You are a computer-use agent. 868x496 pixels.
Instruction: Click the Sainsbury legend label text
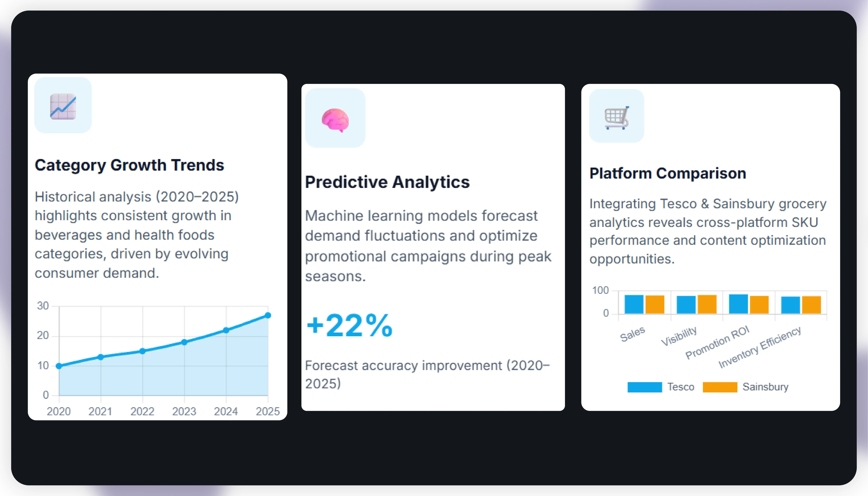point(765,387)
